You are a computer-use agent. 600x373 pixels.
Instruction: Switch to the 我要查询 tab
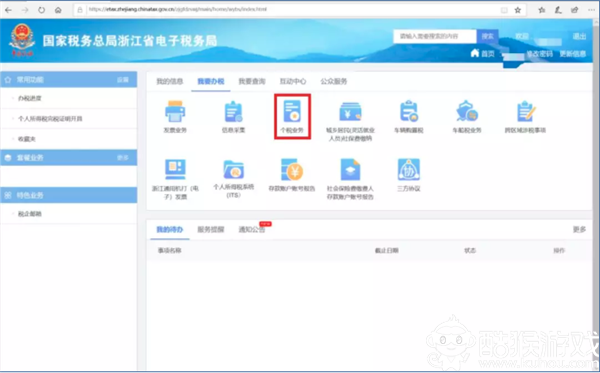coord(252,81)
